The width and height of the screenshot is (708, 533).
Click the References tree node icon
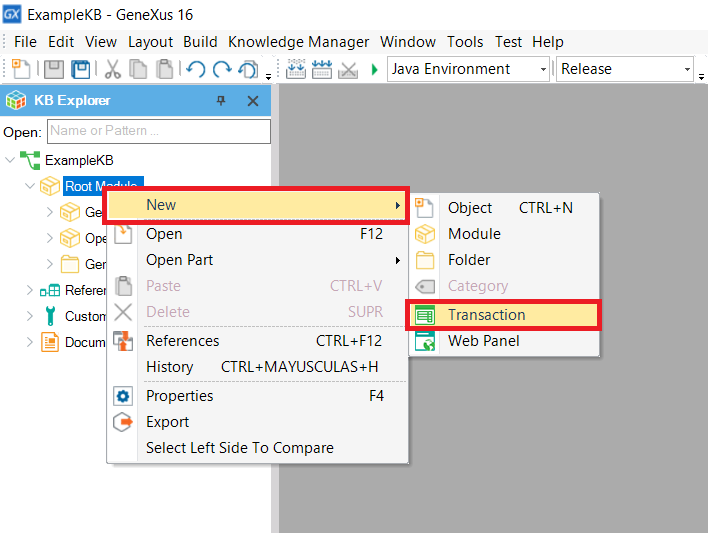coord(50,290)
